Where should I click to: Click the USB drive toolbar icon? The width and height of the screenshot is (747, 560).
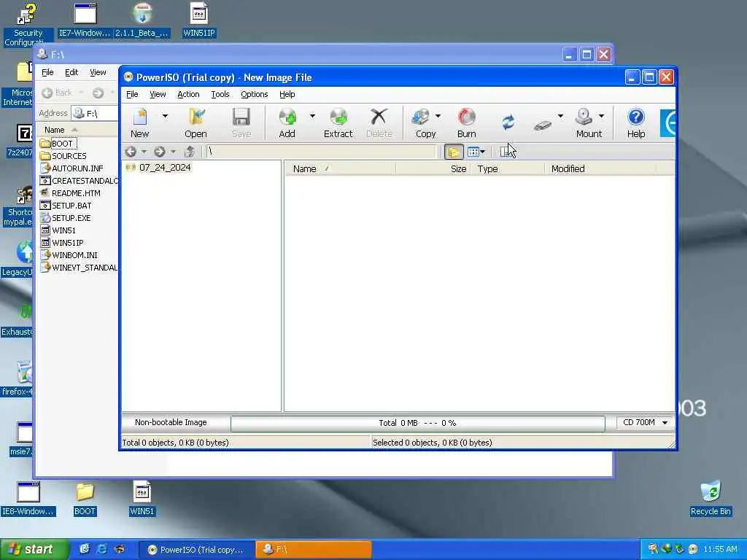pos(543,124)
